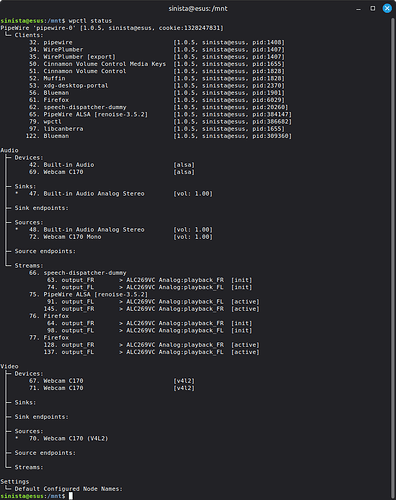Click the 'Streams:' label under Audio
The image size is (396, 500).
(29, 266)
